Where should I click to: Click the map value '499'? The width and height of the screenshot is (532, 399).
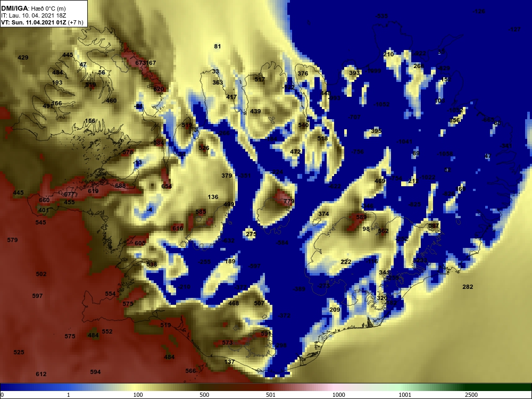click(x=229, y=205)
